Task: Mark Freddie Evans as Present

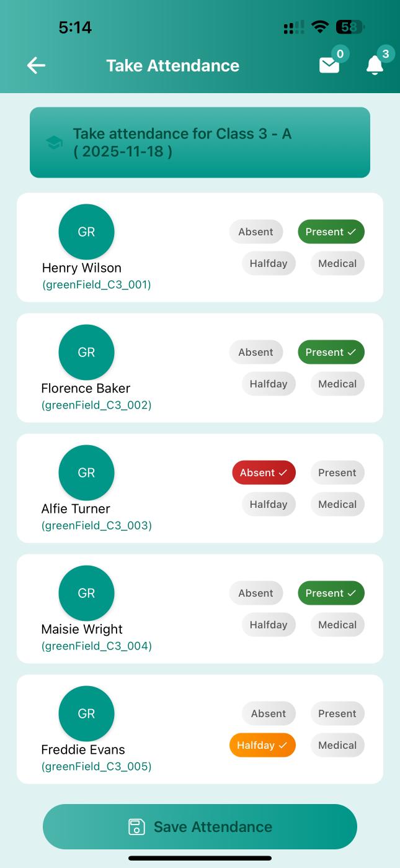Action: click(x=337, y=713)
